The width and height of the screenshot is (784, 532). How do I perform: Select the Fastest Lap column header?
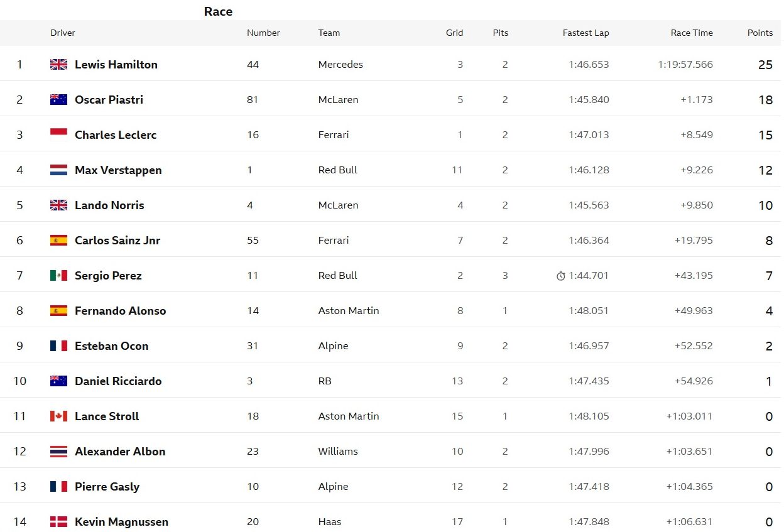click(585, 33)
